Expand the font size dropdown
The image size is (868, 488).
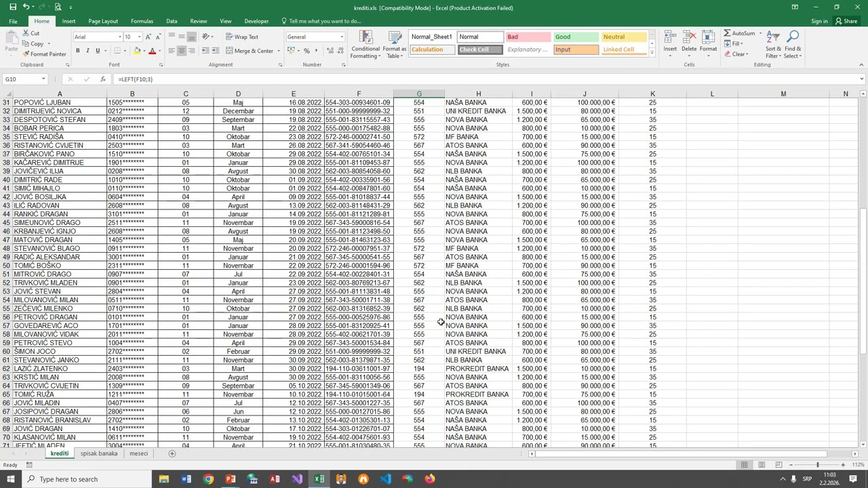tap(139, 37)
